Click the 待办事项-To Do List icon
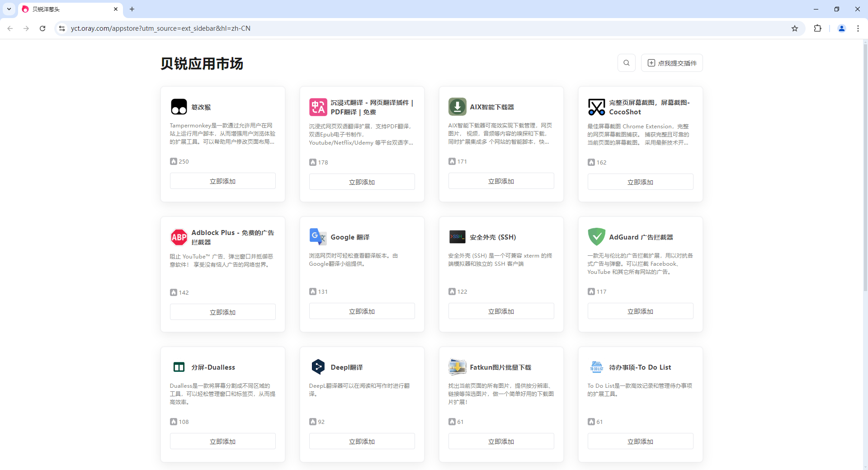 [x=597, y=367]
